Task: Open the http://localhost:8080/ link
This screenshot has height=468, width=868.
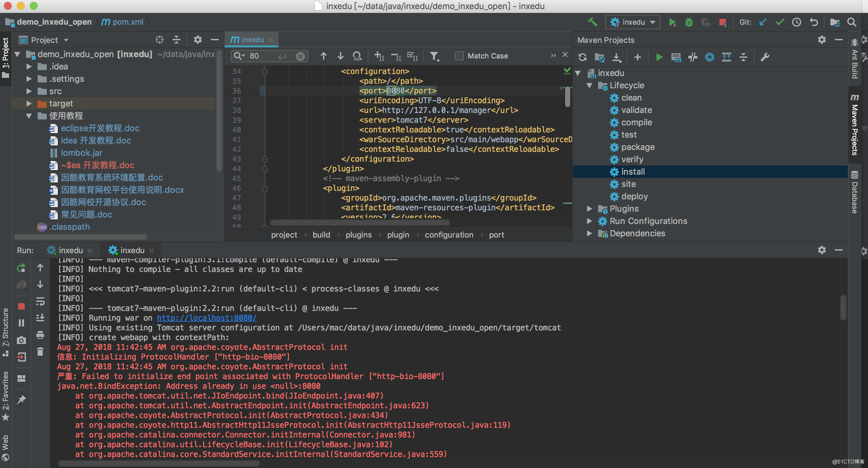Action: click(x=207, y=318)
